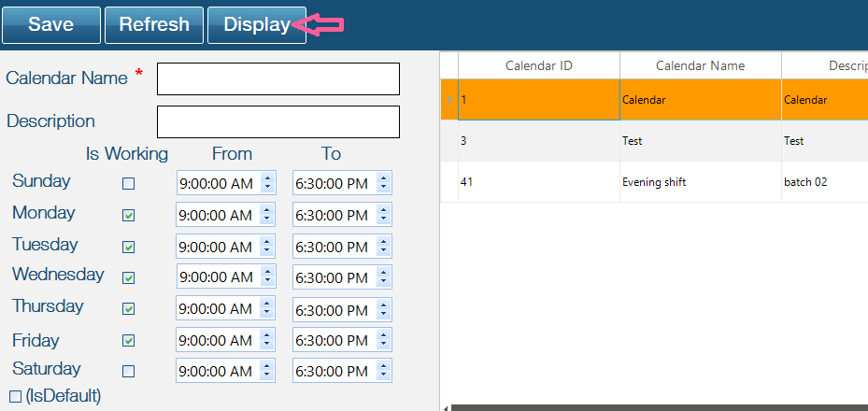Uncheck Wednesday Is Working checkbox
868x411 pixels.
(x=129, y=277)
